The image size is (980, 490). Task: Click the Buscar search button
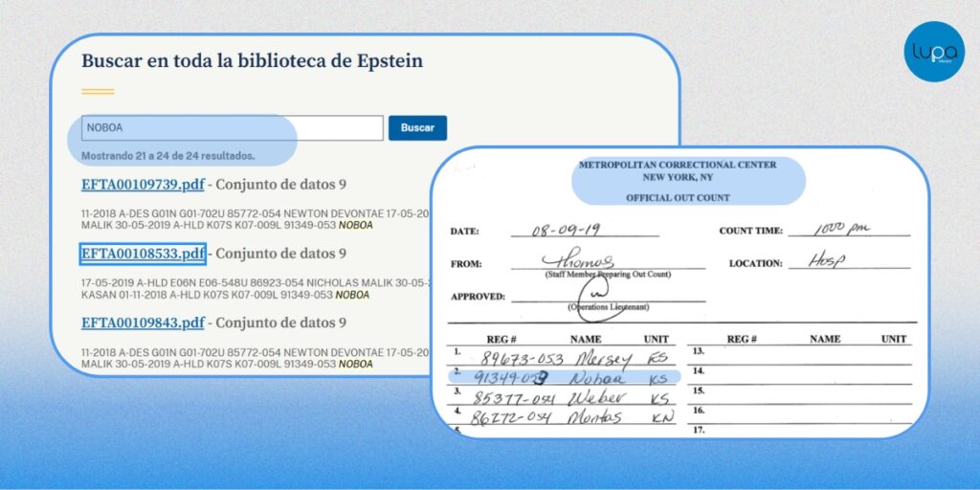pos(417,128)
